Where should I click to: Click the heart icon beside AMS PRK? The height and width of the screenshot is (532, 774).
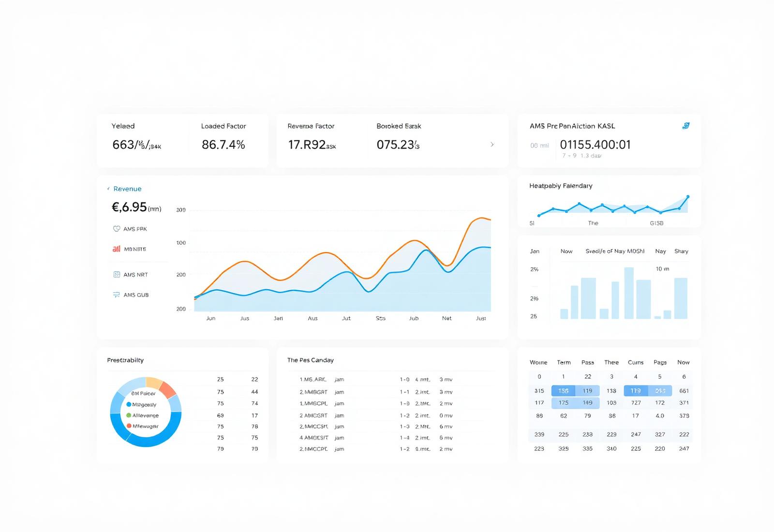tap(117, 229)
